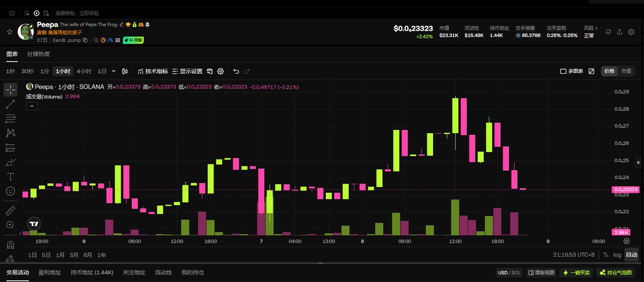644x282 pixels.
Task: Select the brush drawing tool
Action: [x=10, y=162]
